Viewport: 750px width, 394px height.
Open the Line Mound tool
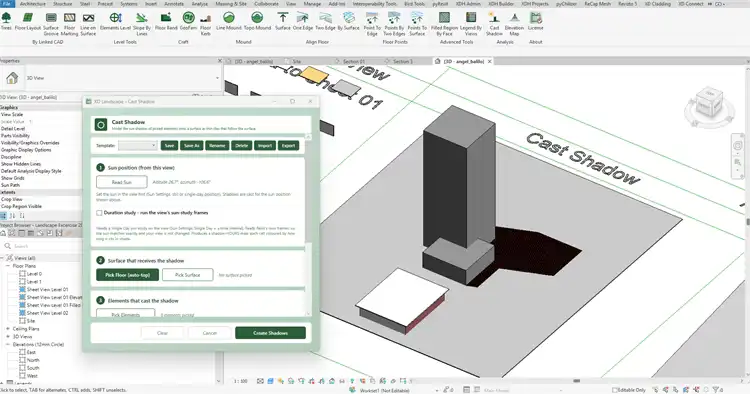click(x=229, y=22)
